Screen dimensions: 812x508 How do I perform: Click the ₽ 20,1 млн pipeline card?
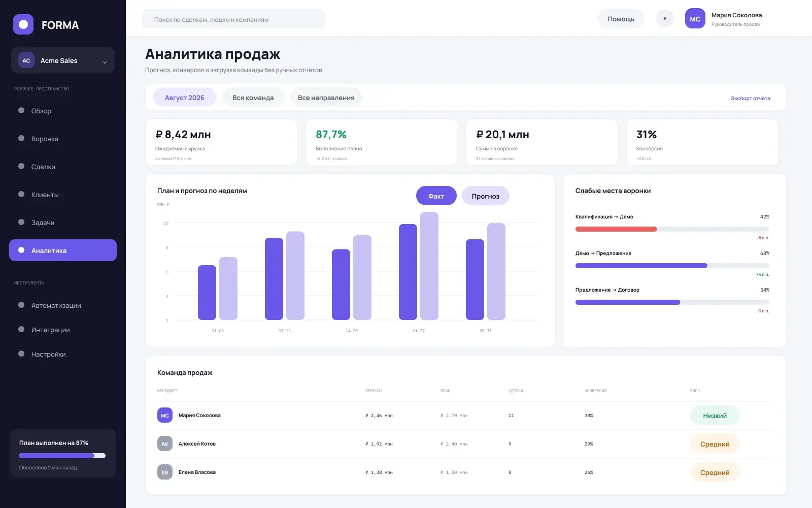click(x=542, y=142)
